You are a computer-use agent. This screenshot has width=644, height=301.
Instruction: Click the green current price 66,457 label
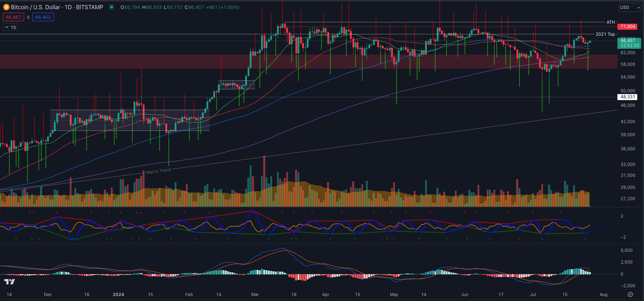(x=628, y=41)
